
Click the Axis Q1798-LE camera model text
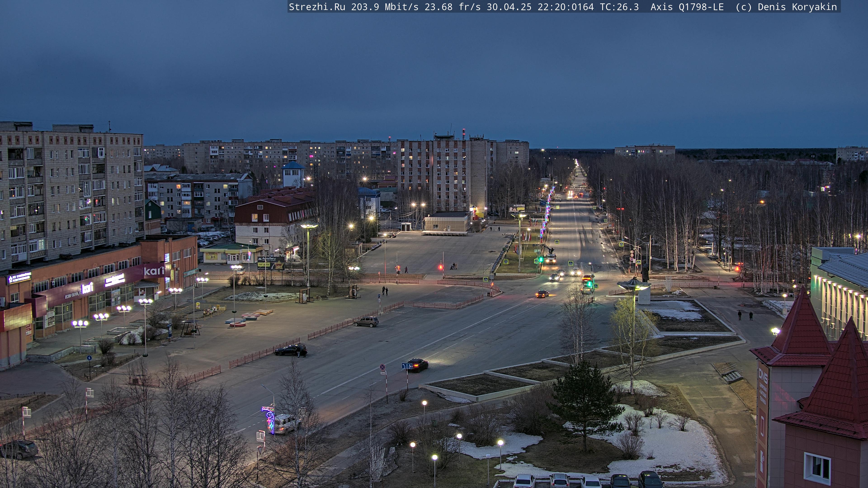(687, 7)
